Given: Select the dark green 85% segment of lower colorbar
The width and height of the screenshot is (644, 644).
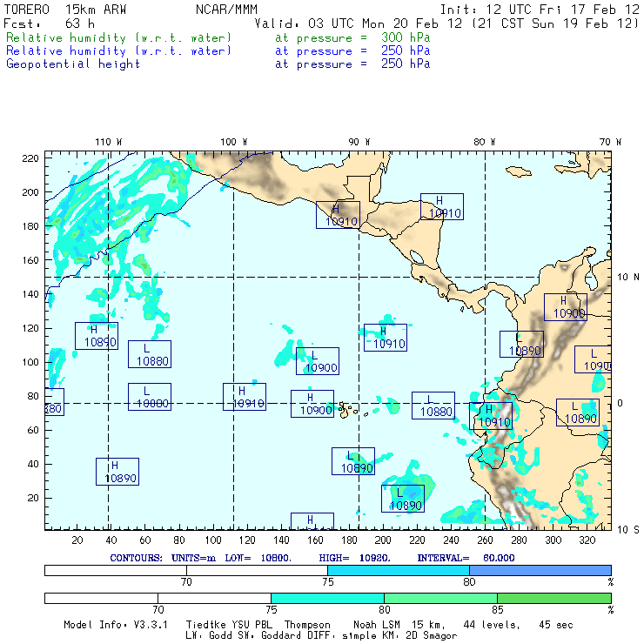Looking at the screenshot, I should click(553, 599).
